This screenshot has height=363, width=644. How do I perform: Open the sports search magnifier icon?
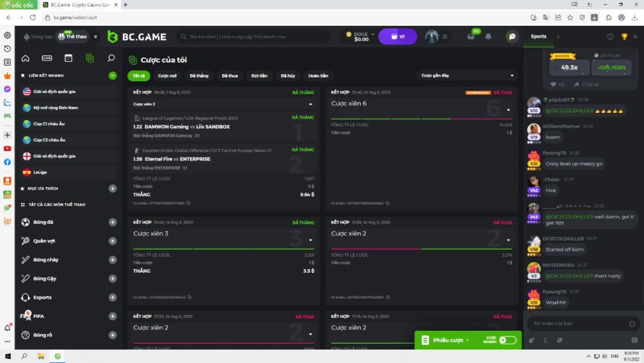(x=111, y=58)
